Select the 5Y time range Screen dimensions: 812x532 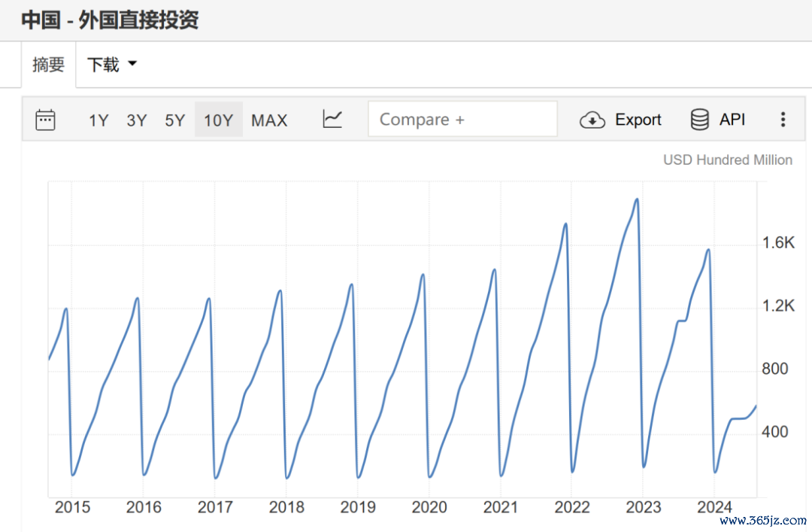(175, 120)
